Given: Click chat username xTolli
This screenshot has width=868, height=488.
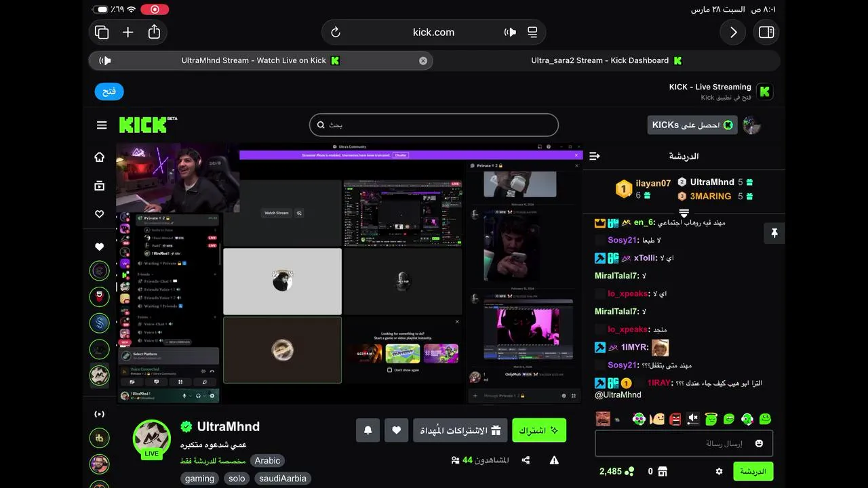Looking at the screenshot, I should coord(645,258).
